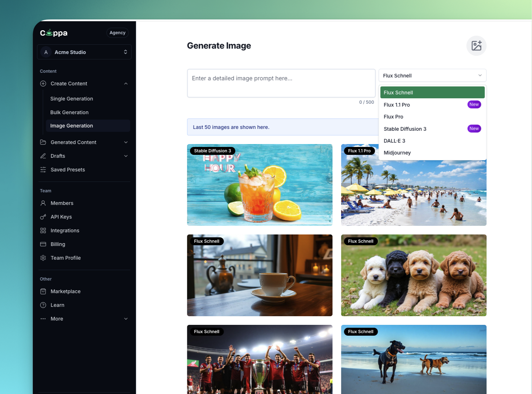
Task: Select Flux 1.1 Pro from model list
Action: pos(397,105)
